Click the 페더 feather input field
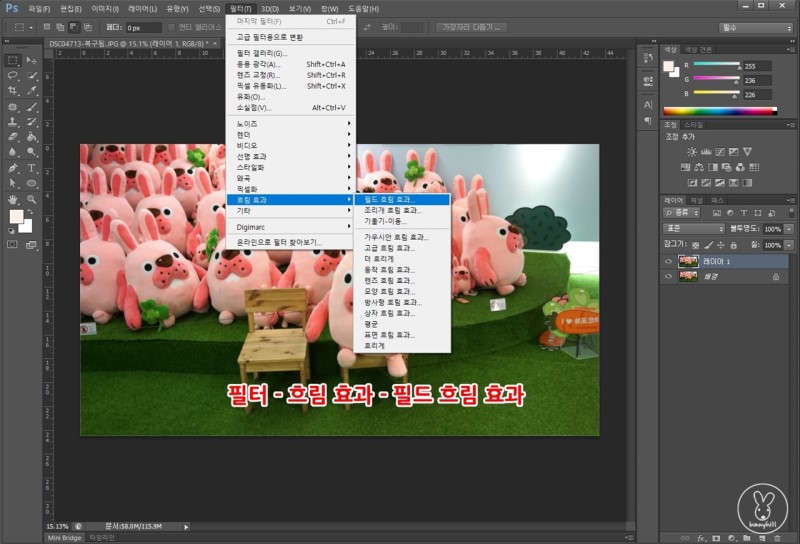 coord(143,27)
